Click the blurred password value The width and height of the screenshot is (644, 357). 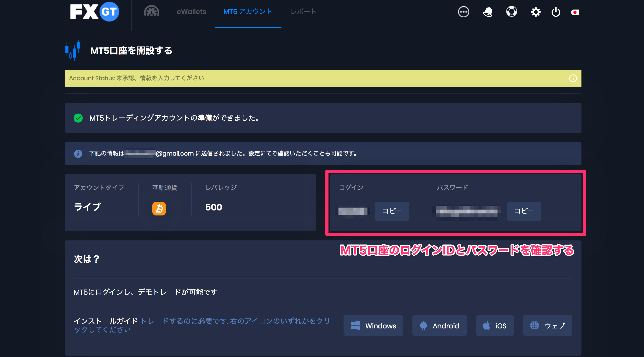tap(467, 211)
